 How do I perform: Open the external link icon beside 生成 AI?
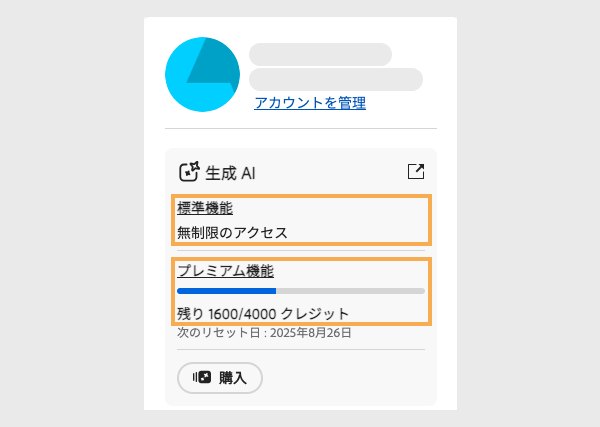coord(416,171)
